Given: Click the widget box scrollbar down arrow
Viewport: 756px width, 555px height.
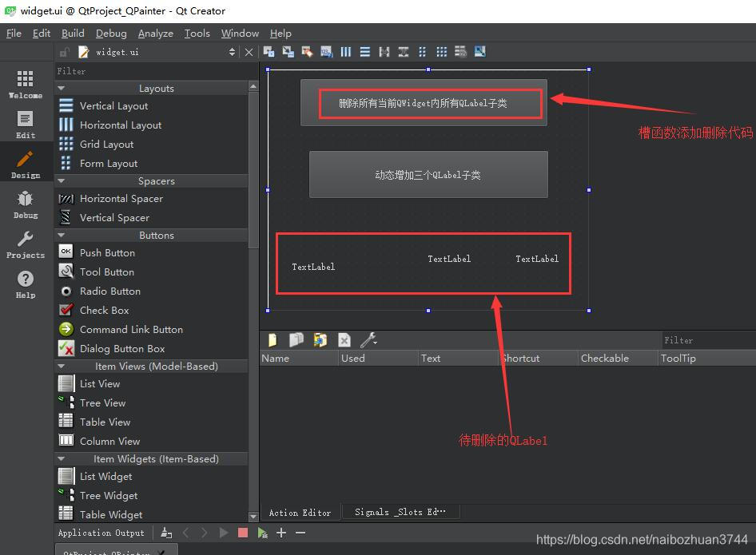Looking at the screenshot, I should point(253,516).
